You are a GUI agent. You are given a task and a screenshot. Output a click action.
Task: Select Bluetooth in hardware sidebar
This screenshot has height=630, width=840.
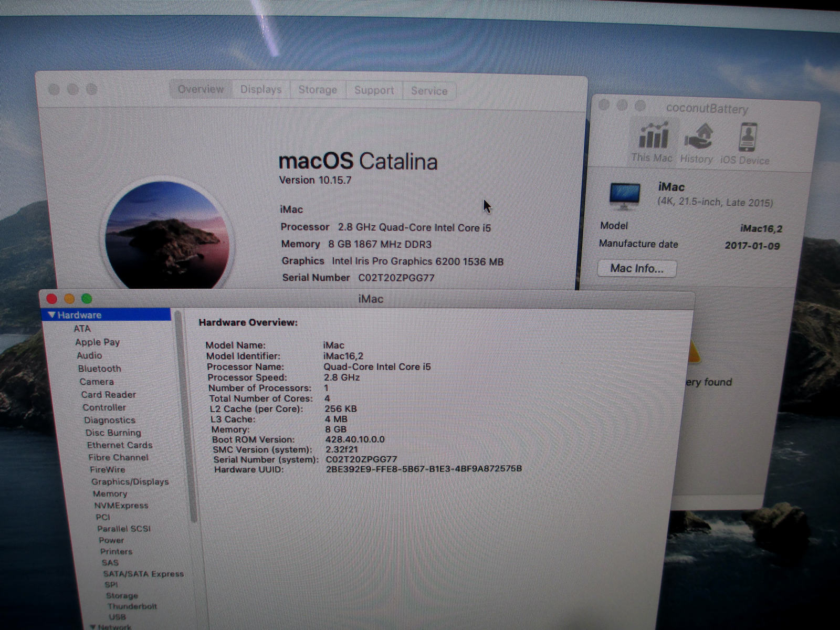(x=100, y=369)
